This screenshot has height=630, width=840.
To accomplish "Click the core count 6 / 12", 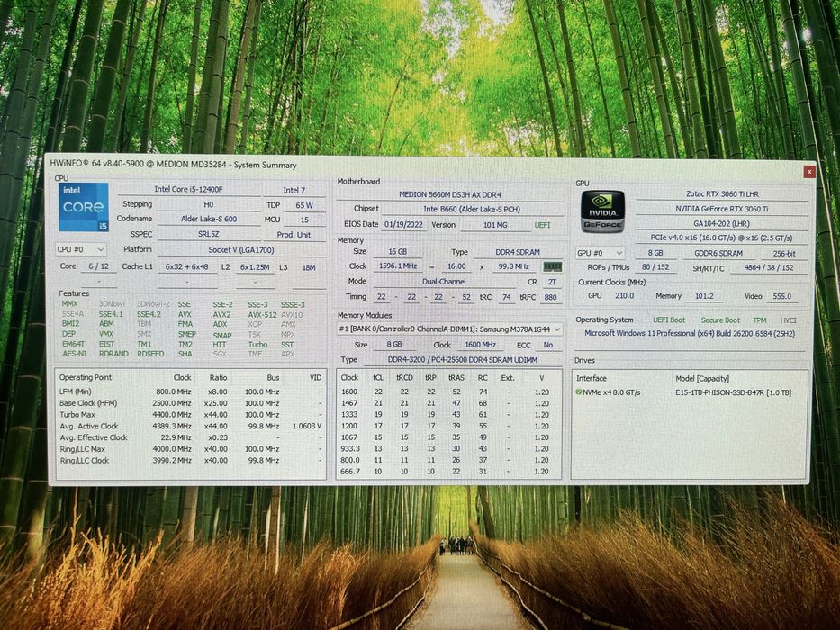I will click(x=98, y=266).
